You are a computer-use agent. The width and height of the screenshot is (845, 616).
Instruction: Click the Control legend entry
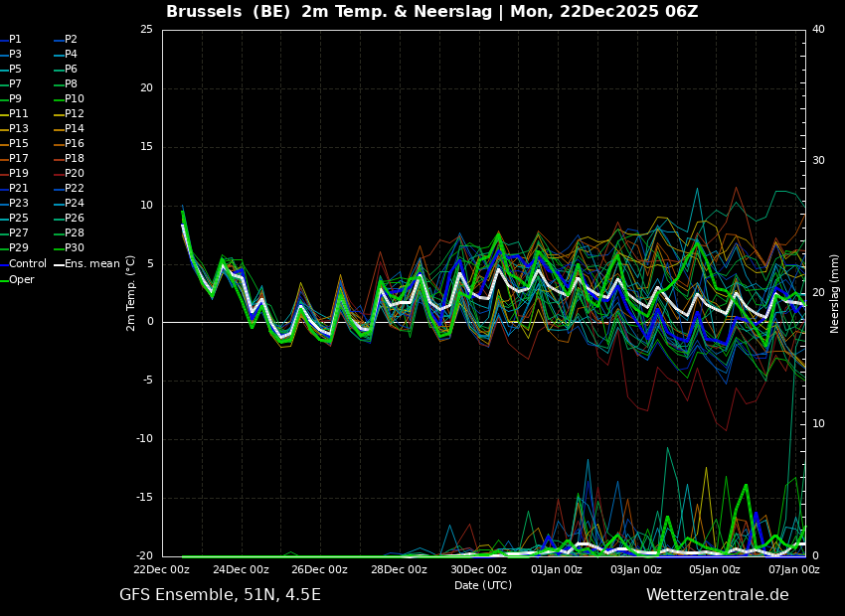[27, 264]
